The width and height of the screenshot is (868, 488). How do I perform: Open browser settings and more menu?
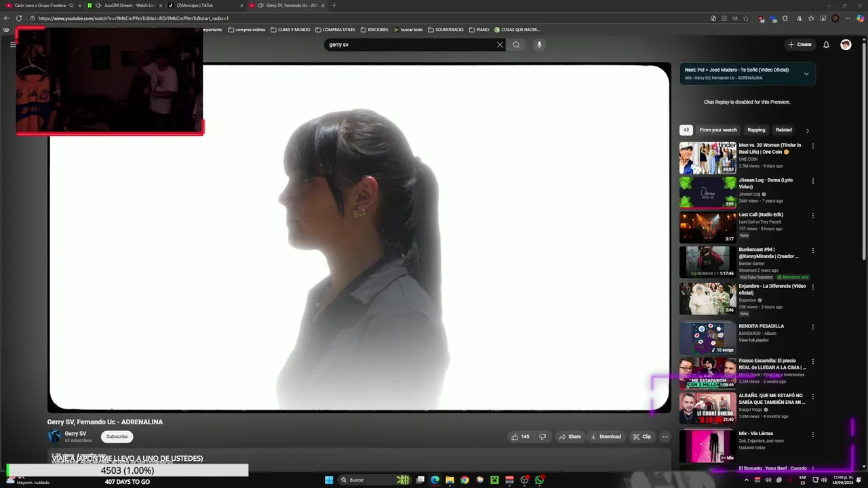pyautogui.click(x=847, y=18)
